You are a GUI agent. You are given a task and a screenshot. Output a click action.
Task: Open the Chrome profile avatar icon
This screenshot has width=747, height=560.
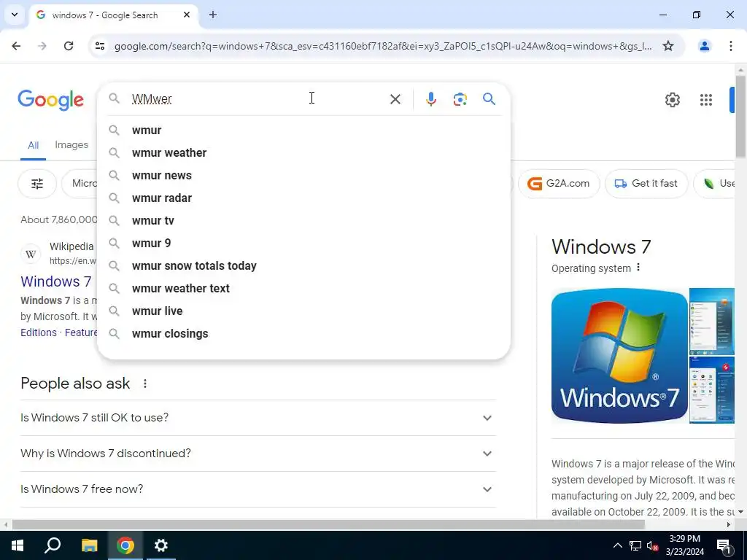pyautogui.click(x=704, y=46)
